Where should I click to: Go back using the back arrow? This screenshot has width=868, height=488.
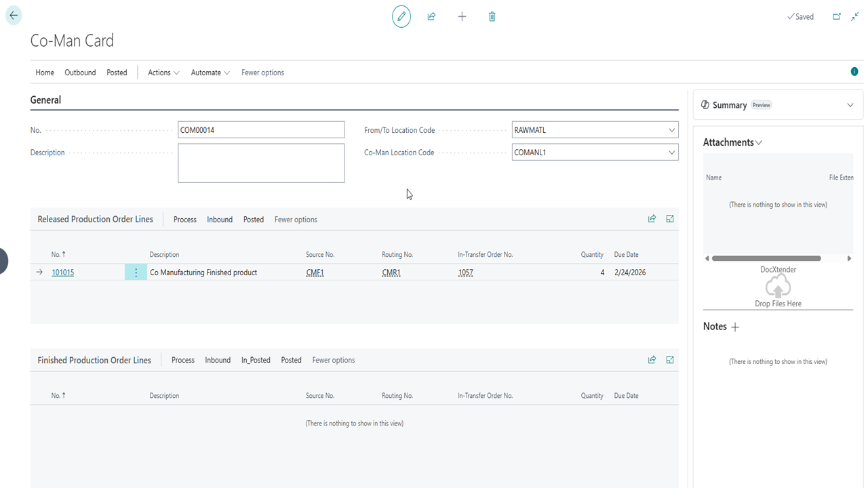click(x=14, y=16)
